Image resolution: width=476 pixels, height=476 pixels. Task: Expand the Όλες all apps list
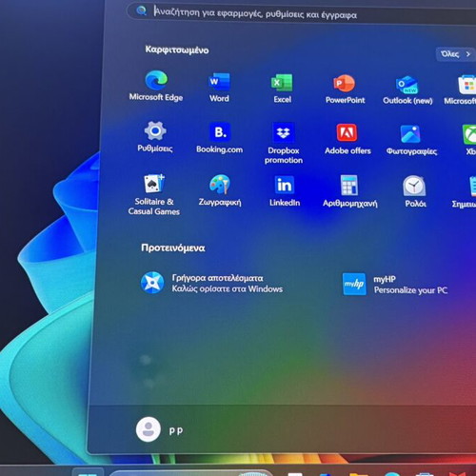tap(455, 54)
